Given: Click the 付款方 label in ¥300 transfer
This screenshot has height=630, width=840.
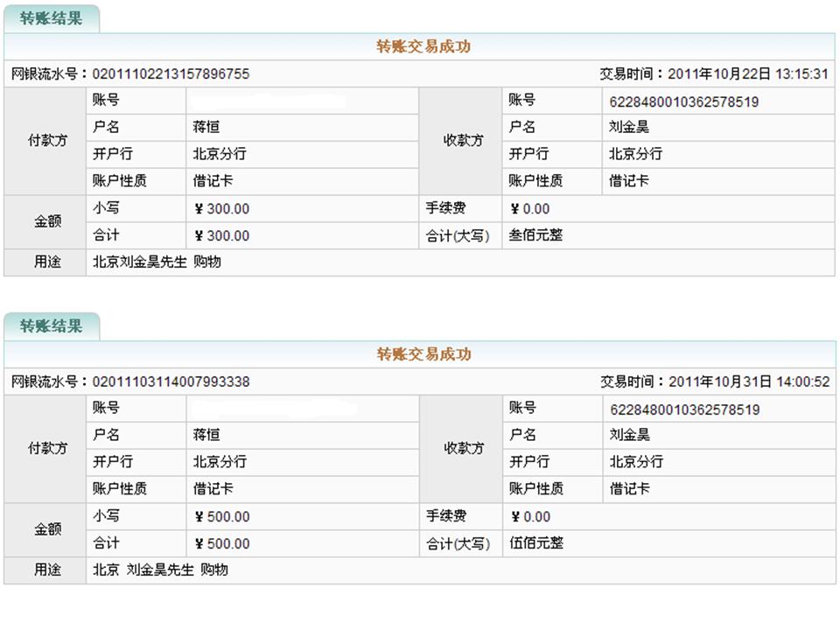Looking at the screenshot, I should point(47,141).
